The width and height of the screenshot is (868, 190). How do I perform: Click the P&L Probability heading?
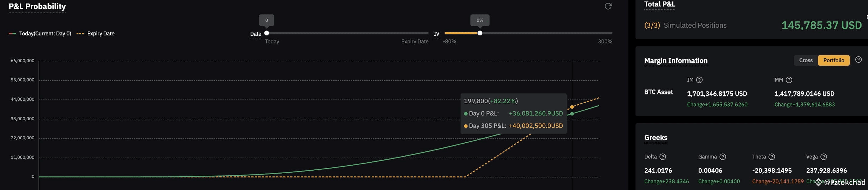(37, 6)
